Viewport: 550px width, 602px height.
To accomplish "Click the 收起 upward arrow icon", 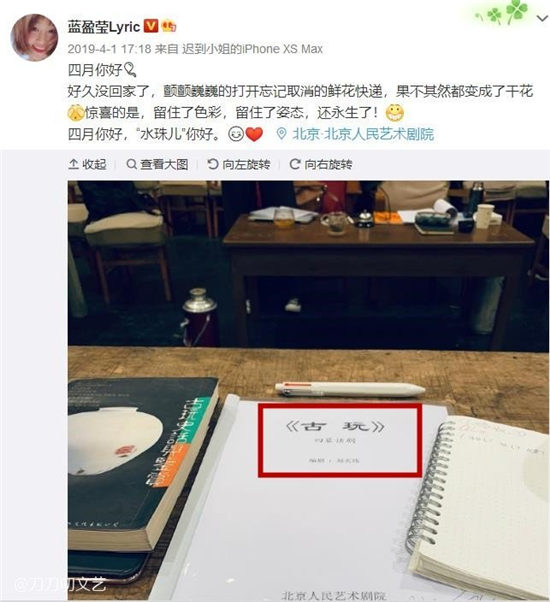I will point(73,164).
